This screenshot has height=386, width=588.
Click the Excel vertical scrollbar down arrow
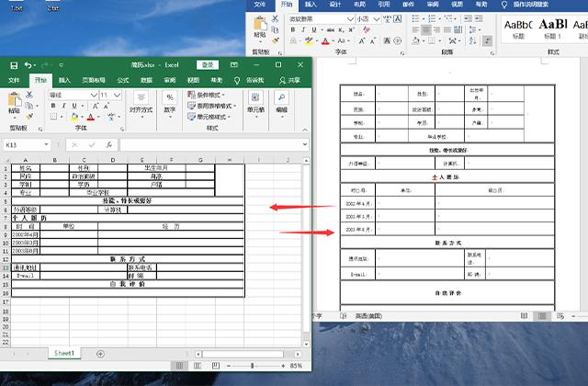[306, 344]
